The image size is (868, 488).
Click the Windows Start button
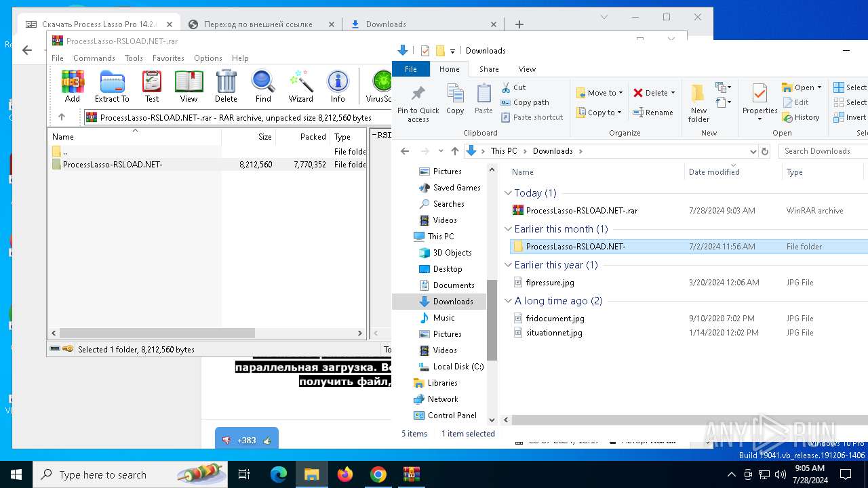point(16,474)
